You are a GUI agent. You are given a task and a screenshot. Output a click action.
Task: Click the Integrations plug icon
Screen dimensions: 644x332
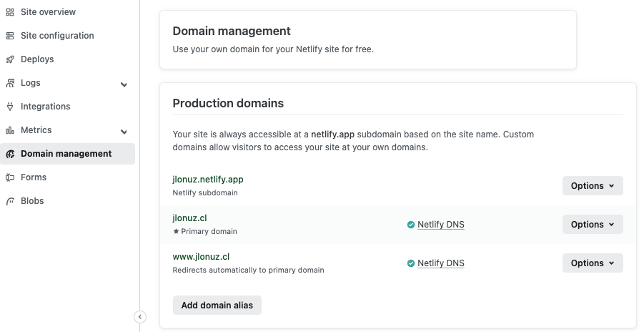[10, 107]
